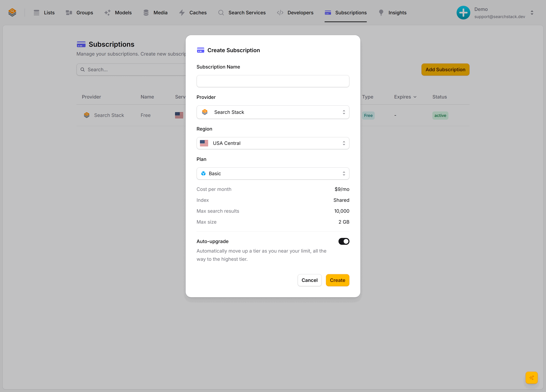
Task: Click the Provider column header
Action: 91,97
